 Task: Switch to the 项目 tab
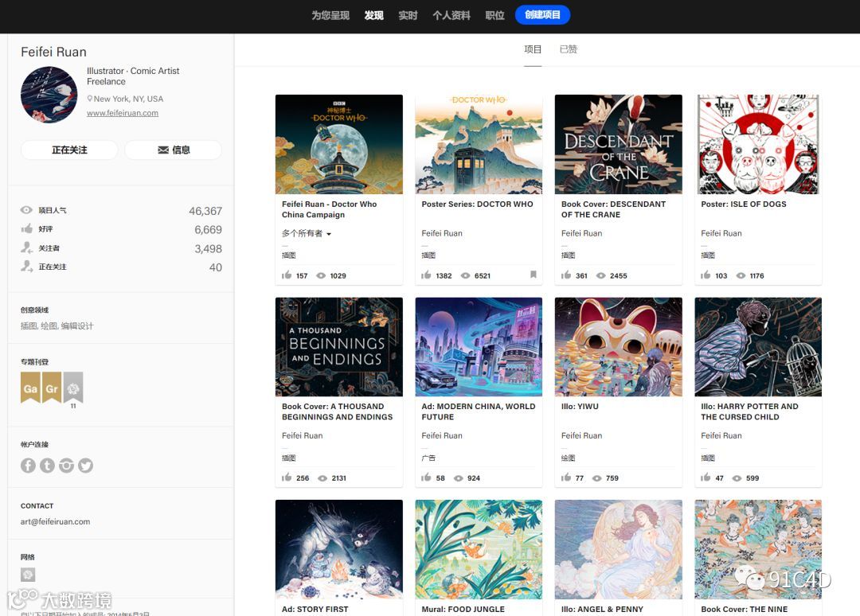(x=533, y=49)
